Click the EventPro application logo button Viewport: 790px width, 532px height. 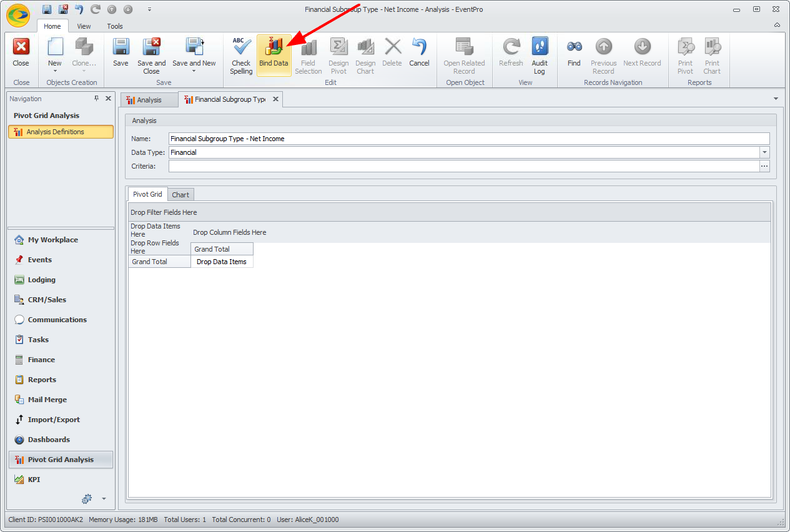point(18,14)
